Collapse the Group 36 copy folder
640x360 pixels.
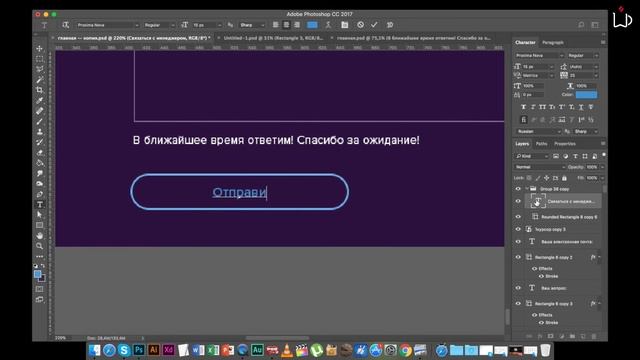pyautogui.click(x=527, y=189)
